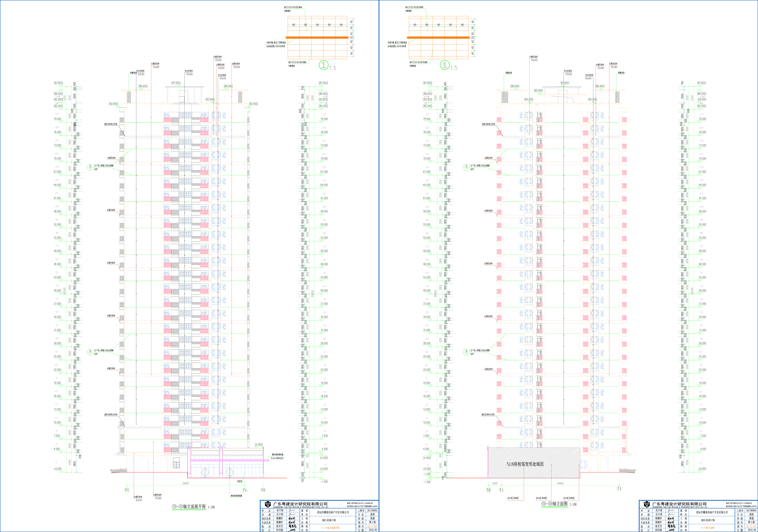The height and width of the screenshot is (532, 758).
Task: Click the 17-R axis bubble under right elevation
Action: [619, 489]
